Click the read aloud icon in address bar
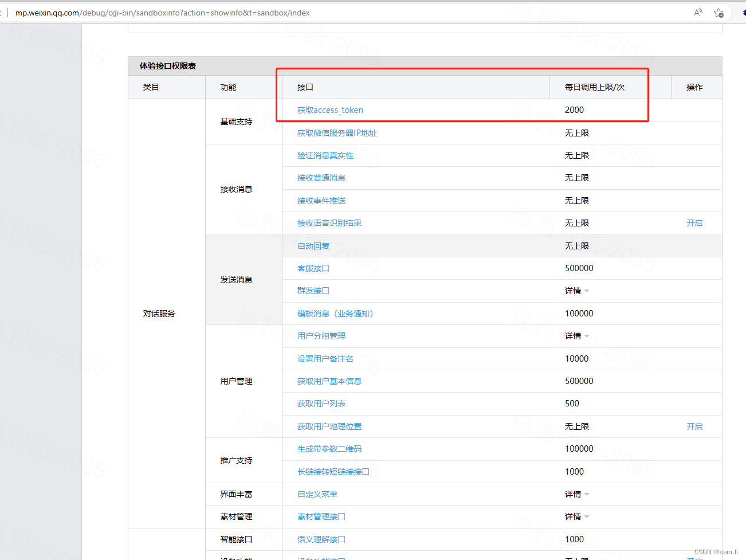Viewport: 746px width, 560px height. [x=698, y=13]
